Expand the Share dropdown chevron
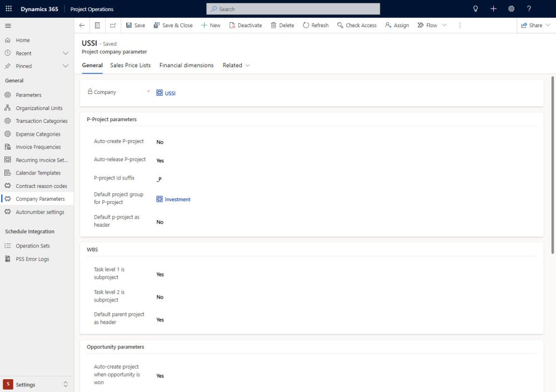This screenshot has height=392, width=556. [548, 25]
